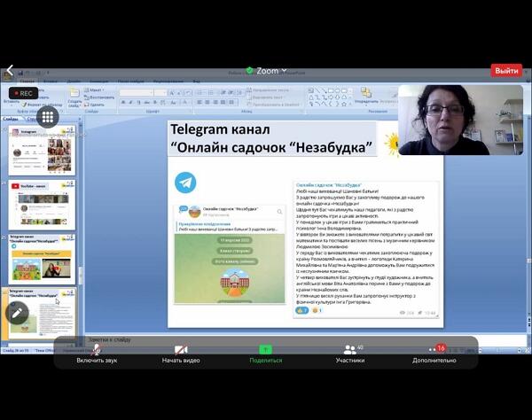
Task: Select the Рецензирование ribbon tab
Action: click(x=168, y=82)
